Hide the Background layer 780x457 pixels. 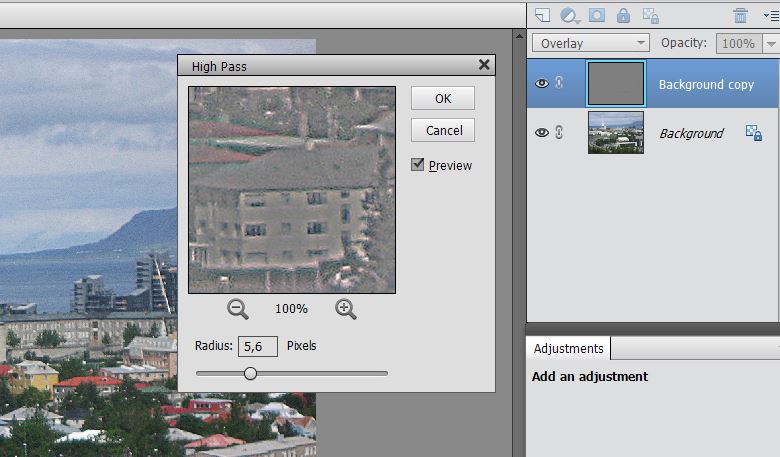[x=542, y=132]
